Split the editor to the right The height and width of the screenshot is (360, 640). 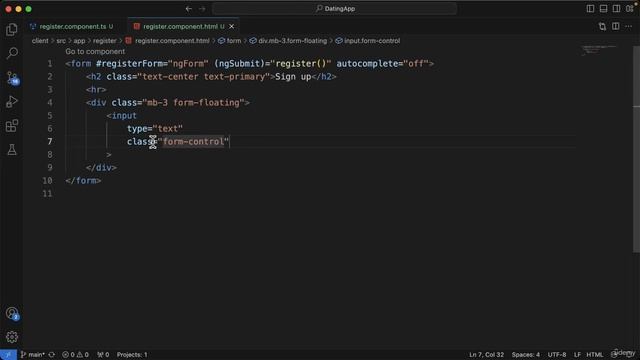[616, 27]
